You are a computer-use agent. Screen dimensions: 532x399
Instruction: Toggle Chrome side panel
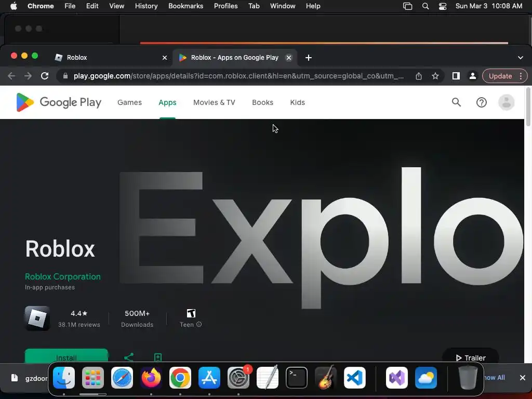pyautogui.click(x=456, y=76)
